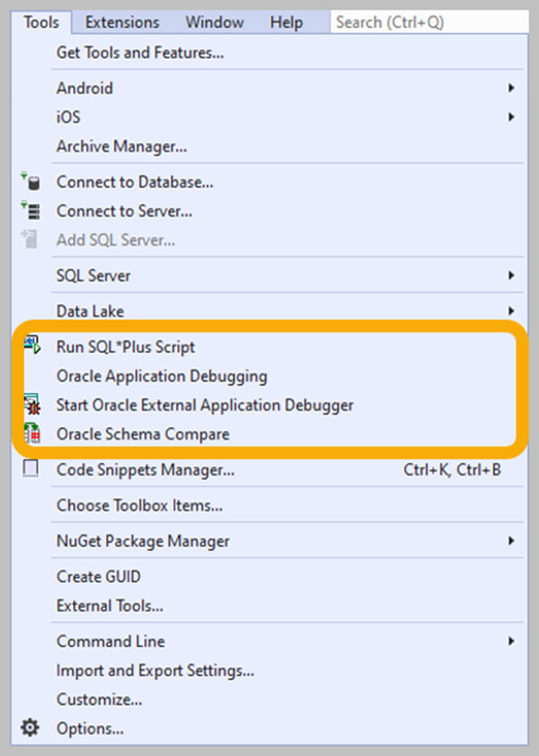Screen dimensions: 539x756
Task: Select Run SQL*Plus Script
Action: pyautogui.click(x=125, y=348)
